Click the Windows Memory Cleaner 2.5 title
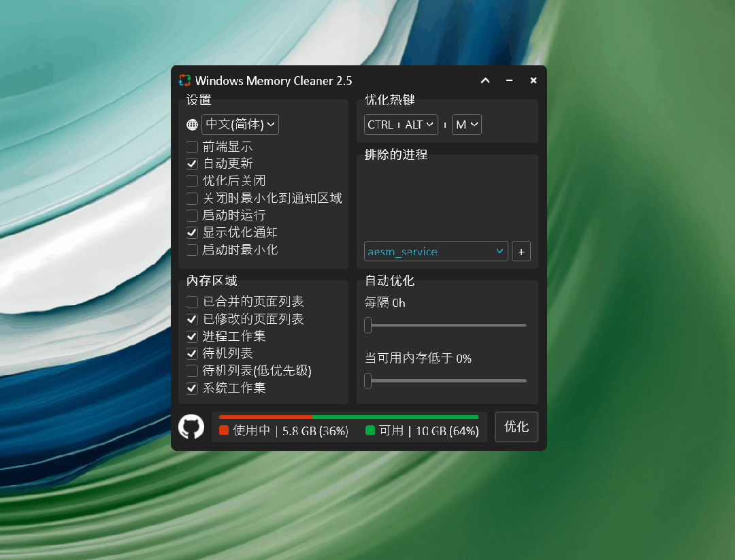Viewport: 735px width, 560px height. 274,80
